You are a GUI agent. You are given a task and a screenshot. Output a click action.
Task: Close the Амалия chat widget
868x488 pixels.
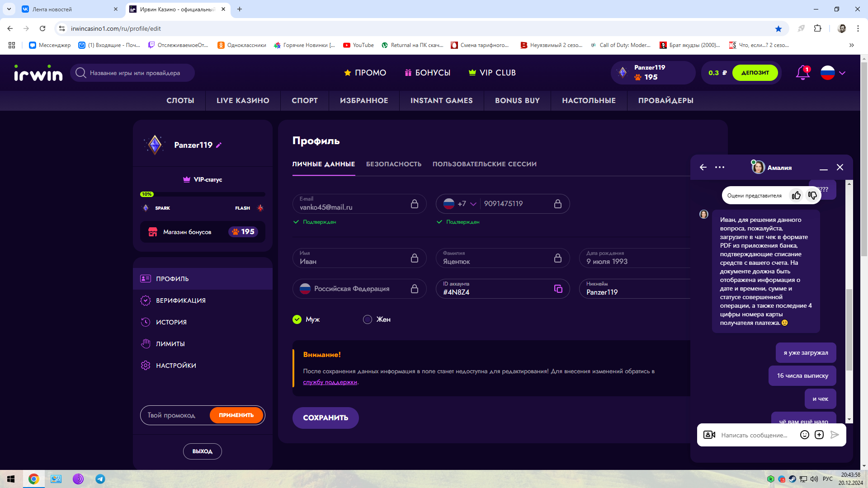[840, 167]
